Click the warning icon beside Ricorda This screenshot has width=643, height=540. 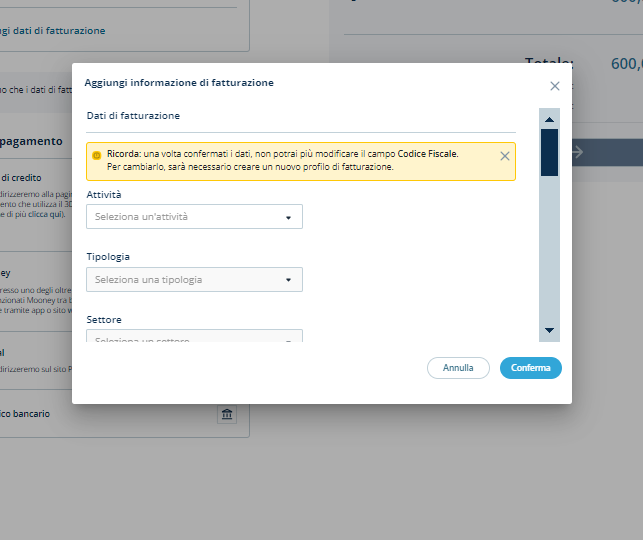click(97, 155)
